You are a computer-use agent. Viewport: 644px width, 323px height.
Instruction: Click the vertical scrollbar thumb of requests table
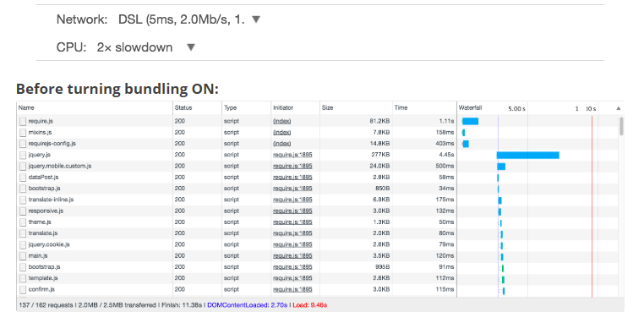621,126
